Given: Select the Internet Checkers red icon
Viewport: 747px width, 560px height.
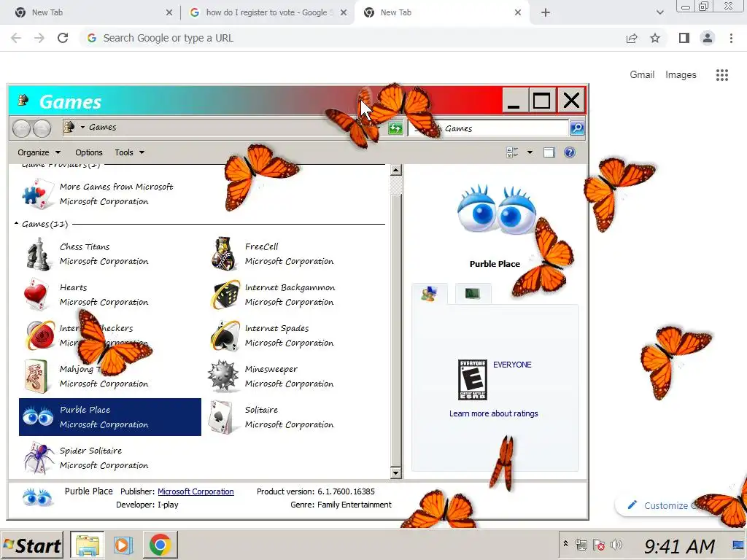Looking at the screenshot, I should point(40,335).
